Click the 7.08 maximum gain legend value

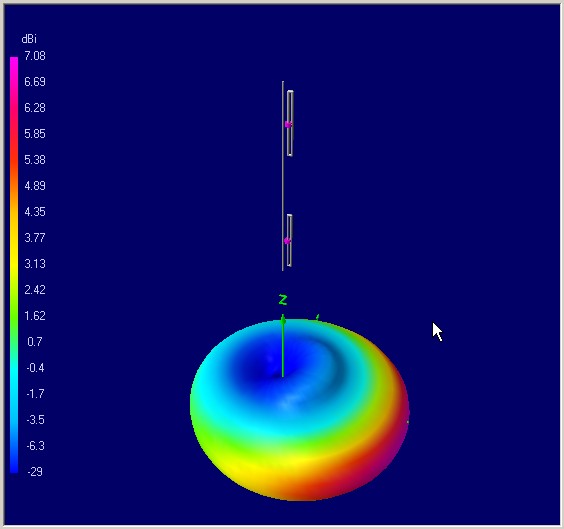[35, 56]
